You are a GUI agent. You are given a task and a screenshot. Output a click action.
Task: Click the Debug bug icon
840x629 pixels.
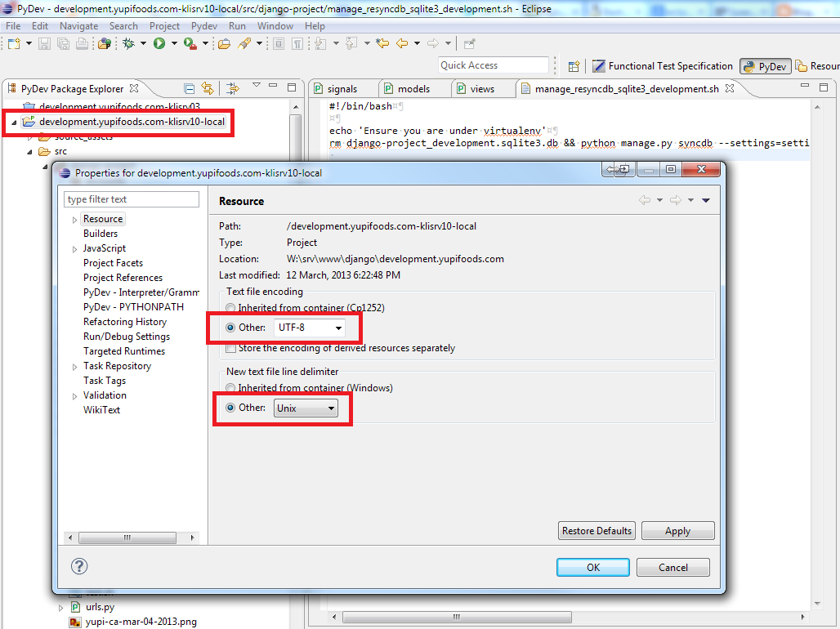(128, 43)
